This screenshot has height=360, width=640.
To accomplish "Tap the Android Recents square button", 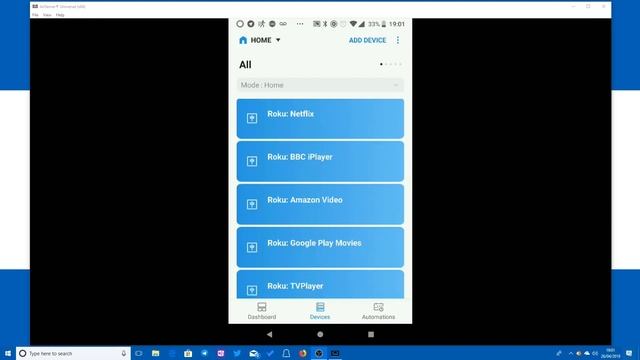I will [371, 334].
